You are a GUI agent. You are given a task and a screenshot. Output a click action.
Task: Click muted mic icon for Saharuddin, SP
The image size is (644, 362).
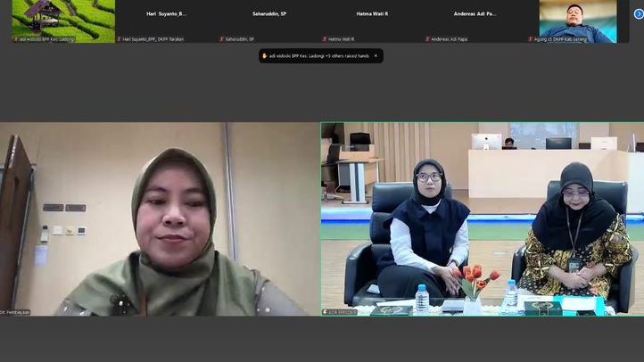(222, 39)
